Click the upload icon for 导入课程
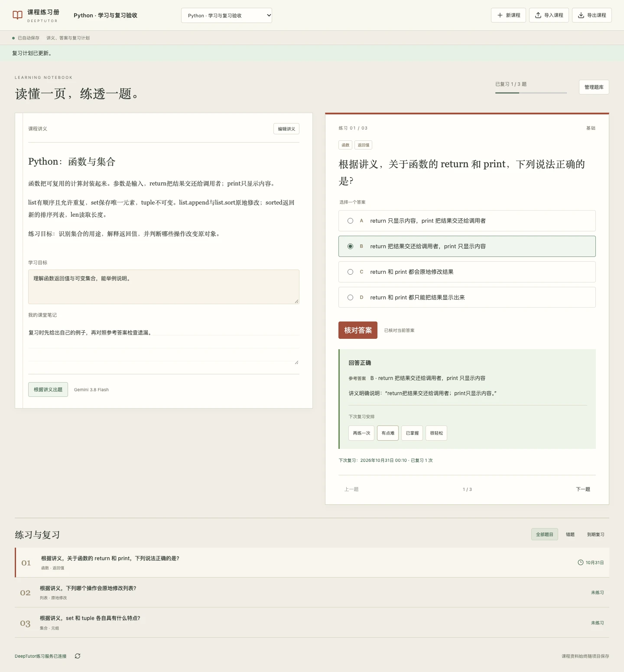The height and width of the screenshot is (672, 624). pos(538,15)
